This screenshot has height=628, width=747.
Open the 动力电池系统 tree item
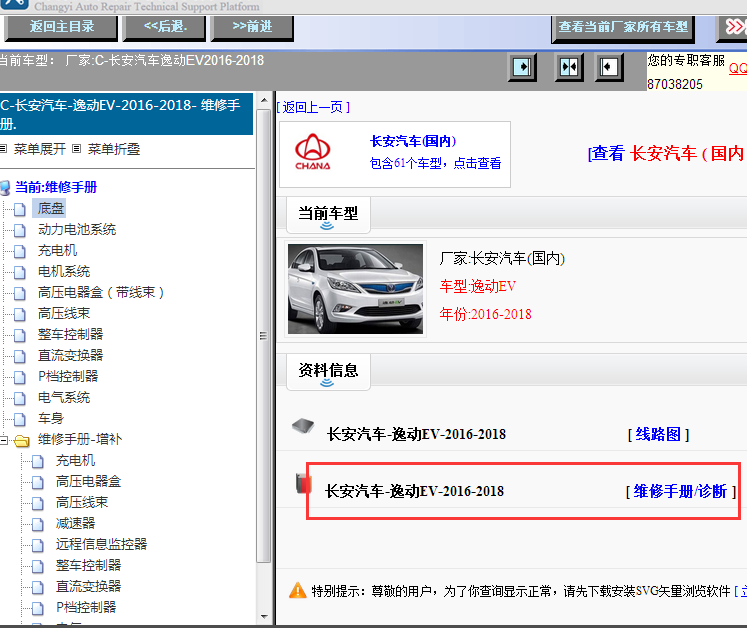77,229
